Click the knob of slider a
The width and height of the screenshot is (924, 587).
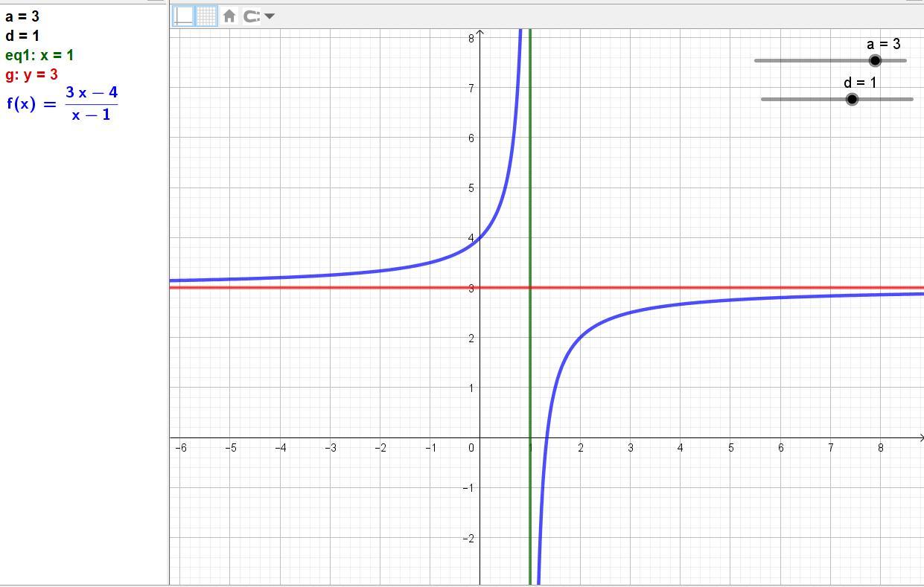(875, 60)
